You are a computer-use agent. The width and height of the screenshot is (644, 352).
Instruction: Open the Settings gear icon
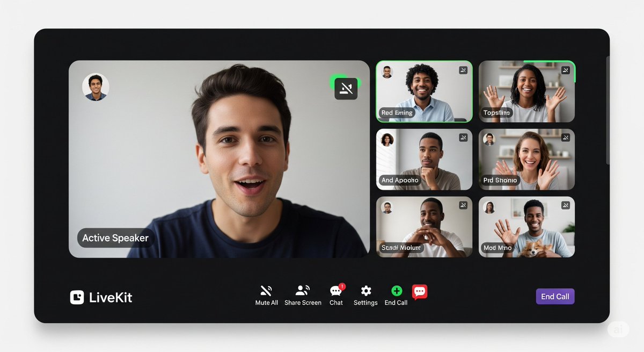pos(365,291)
